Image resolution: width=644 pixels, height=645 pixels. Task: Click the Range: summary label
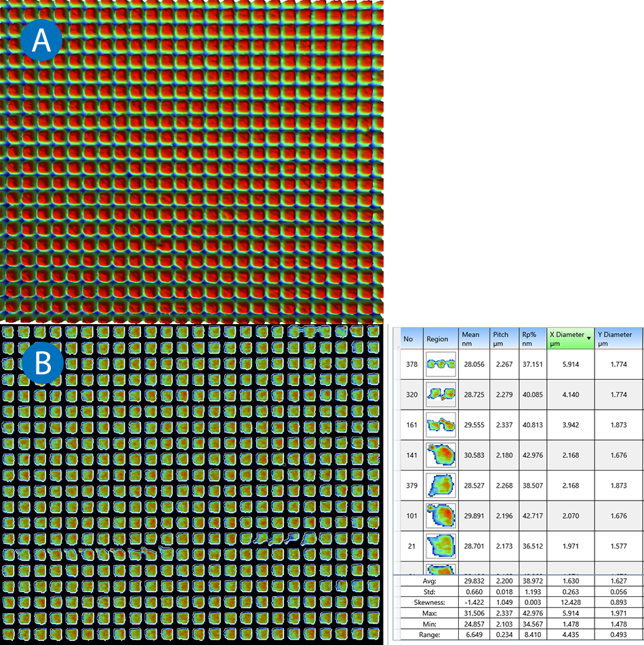coord(429,634)
